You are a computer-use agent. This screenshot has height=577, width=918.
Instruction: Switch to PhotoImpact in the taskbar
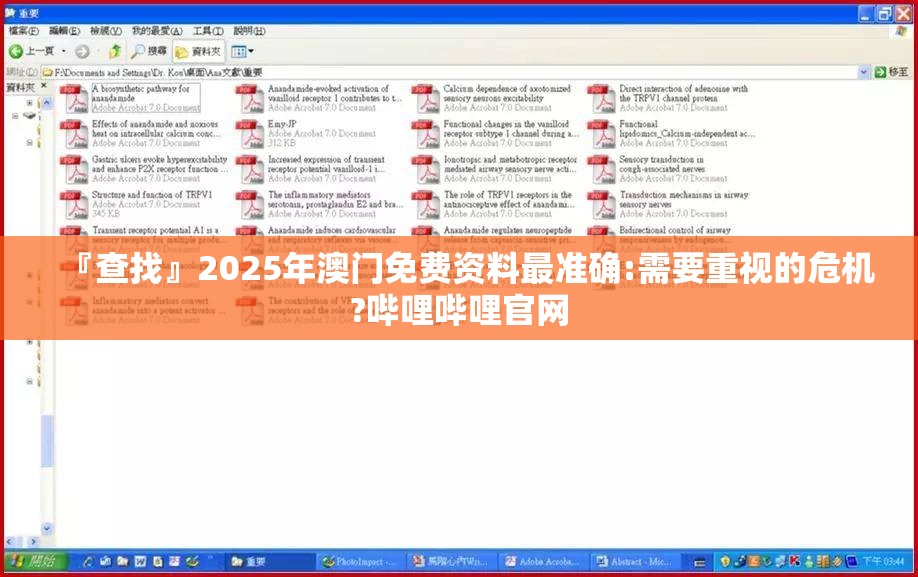tap(359, 562)
